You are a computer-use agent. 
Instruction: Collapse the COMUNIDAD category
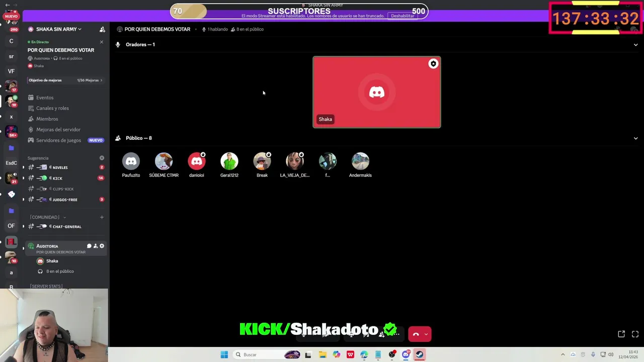point(48,217)
